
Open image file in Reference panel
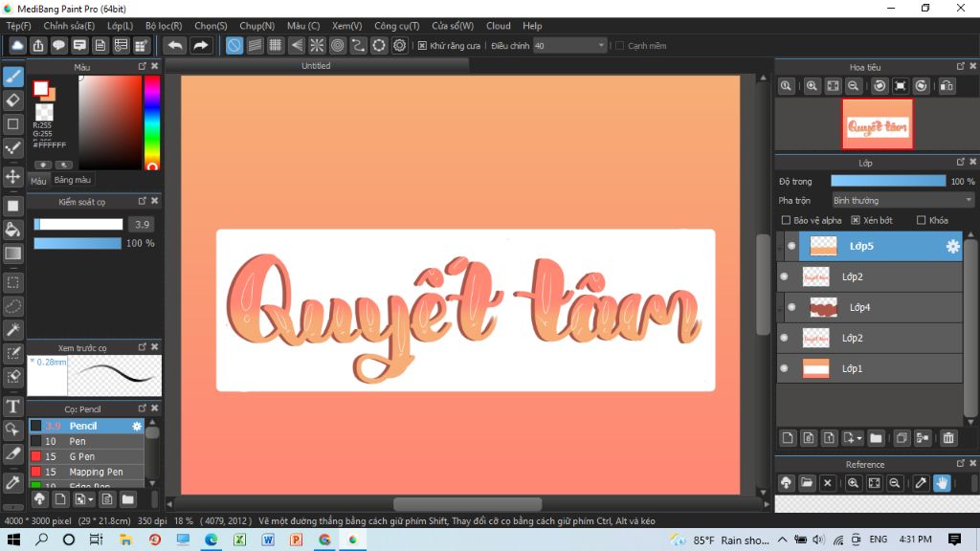pyautogui.click(x=806, y=482)
